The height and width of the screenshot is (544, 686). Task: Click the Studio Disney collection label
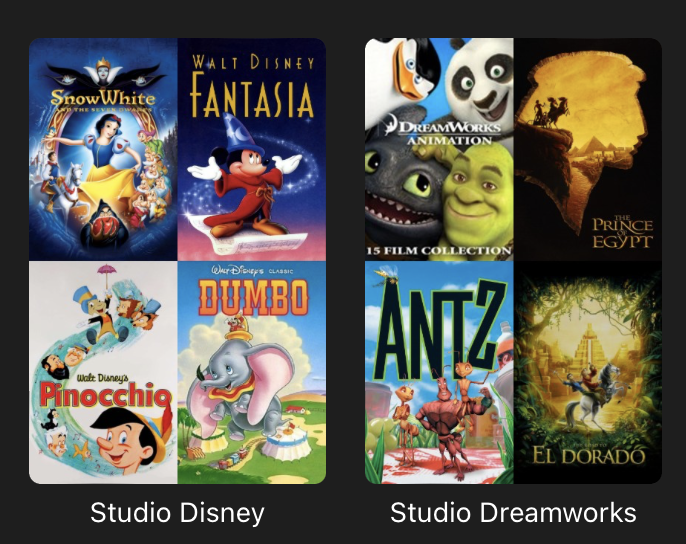(177, 512)
